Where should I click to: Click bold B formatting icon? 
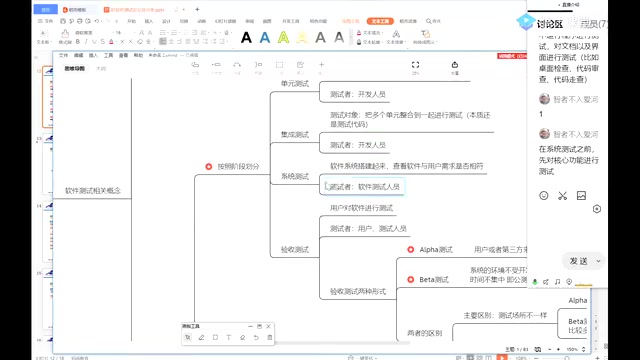[x=78, y=42]
